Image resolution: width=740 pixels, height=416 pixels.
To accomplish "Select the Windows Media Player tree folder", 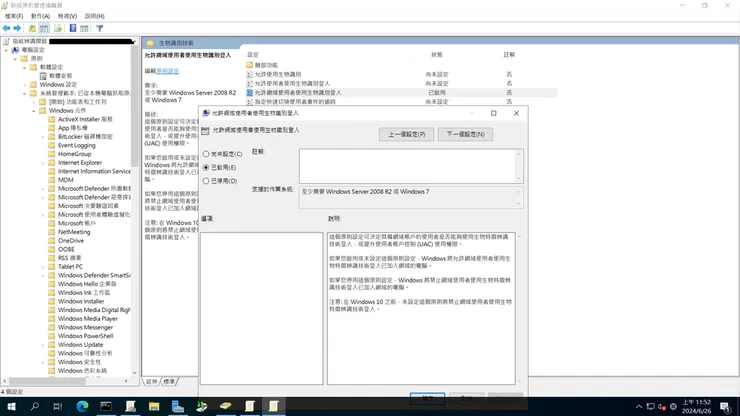I will pos(88,319).
